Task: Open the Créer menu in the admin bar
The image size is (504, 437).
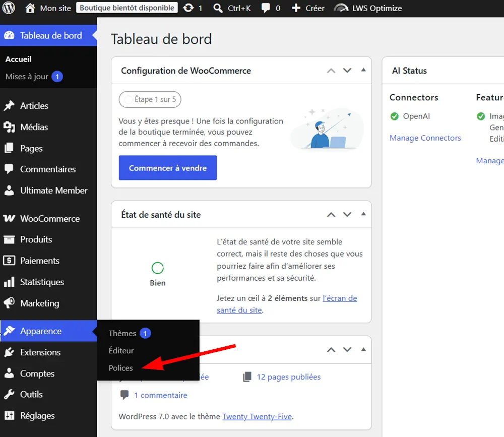Action: (308, 8)
